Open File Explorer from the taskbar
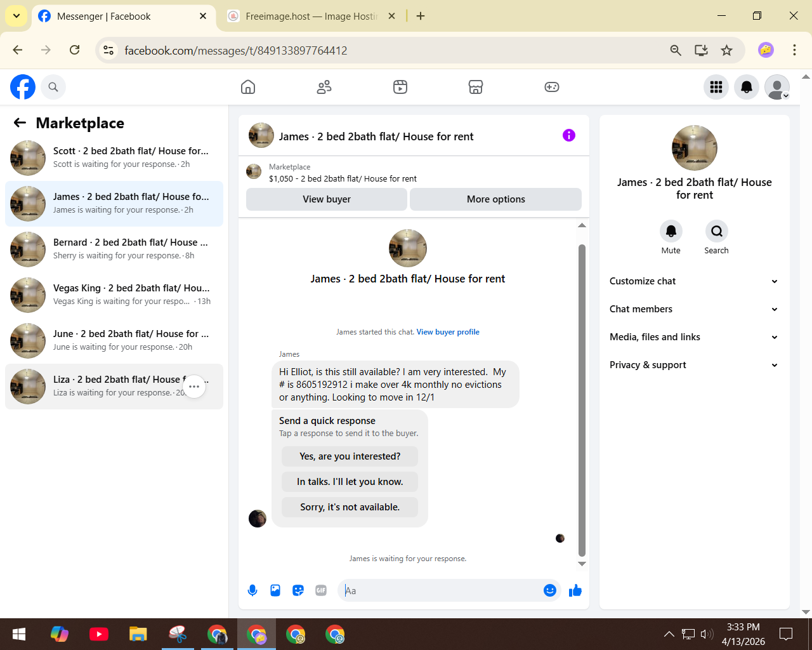Screen dimensions: 812x650 [138, 634]
